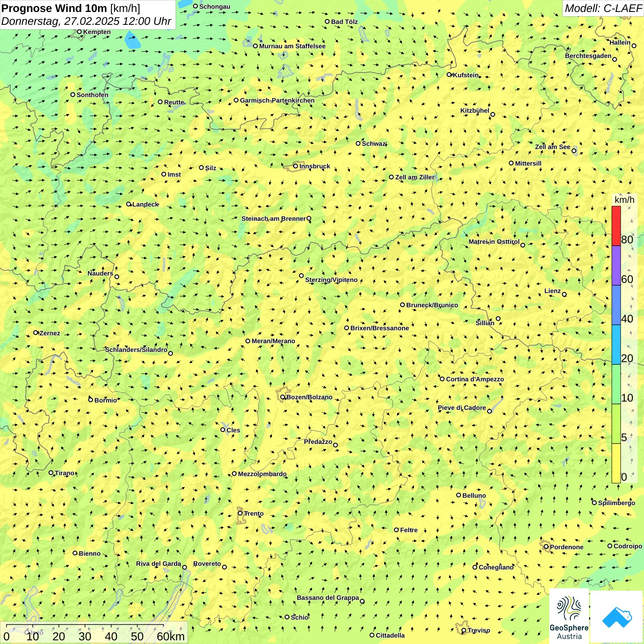The width and height of the screenshot is (644, 644).
Task: Click the Kufstein location marker
Action: click(449, 75)
